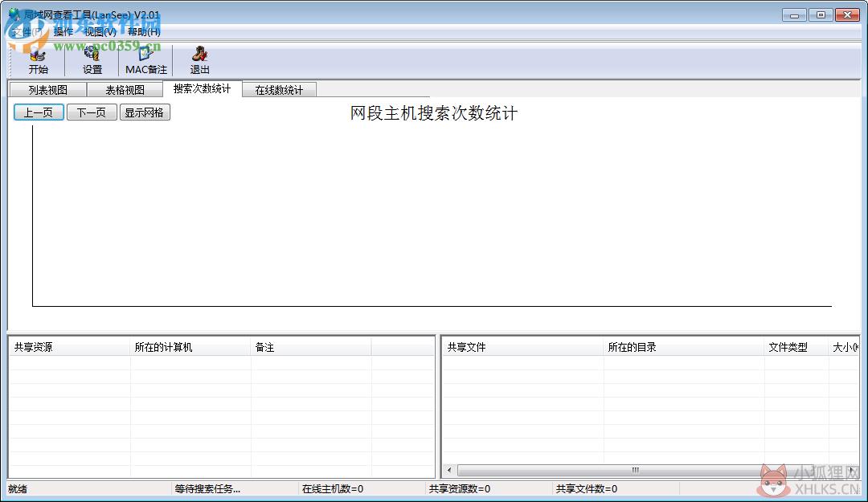Click 在线主机数=0 in status bar

point(333,488)
